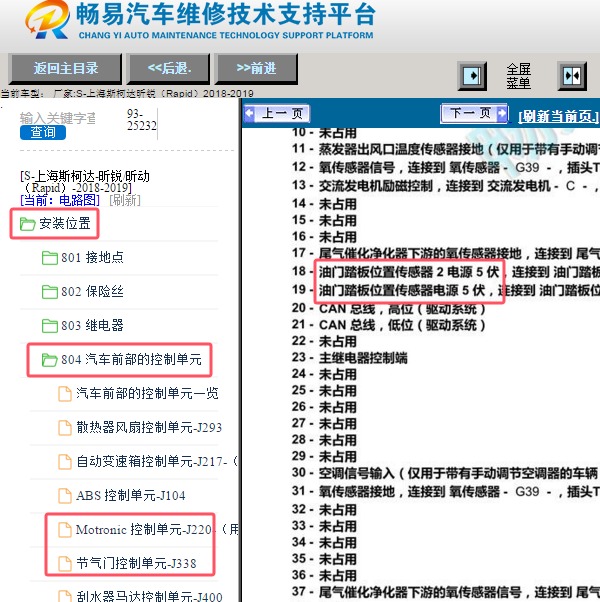The height and width of the screenshot is (602, 600).
Task: Click the folder icon beside 802 保险丝
Action: coord(50,292)
